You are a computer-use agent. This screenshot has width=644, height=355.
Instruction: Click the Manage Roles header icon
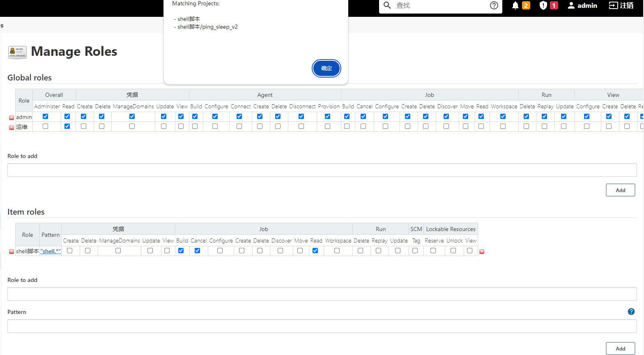click(x=17, y=52)
